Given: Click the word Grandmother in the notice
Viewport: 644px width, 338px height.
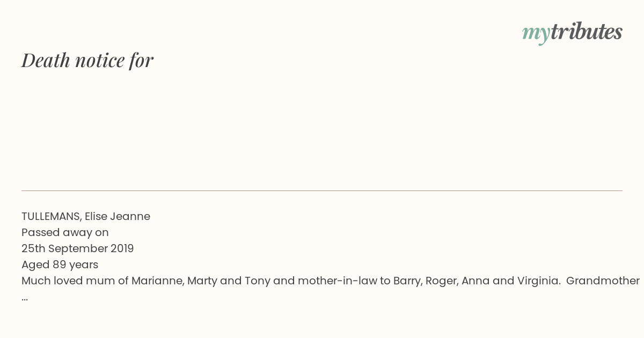Looking at the screenshot, I should [x=603, y=281].
